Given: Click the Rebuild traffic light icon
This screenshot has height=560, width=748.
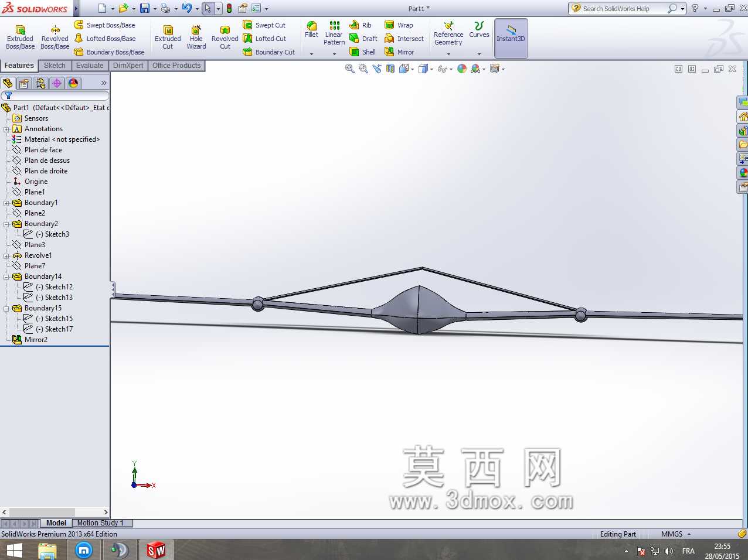Looking at the screenshot, I should point(229,8).
